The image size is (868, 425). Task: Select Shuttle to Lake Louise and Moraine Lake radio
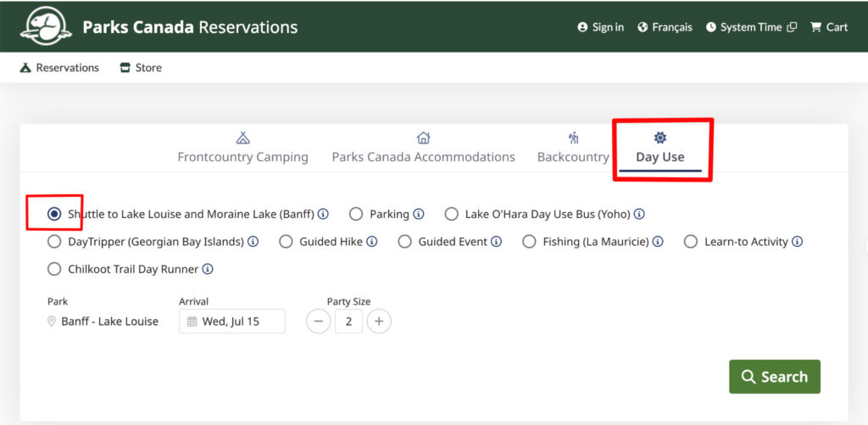pyautogui.click(x=54, y=214)
